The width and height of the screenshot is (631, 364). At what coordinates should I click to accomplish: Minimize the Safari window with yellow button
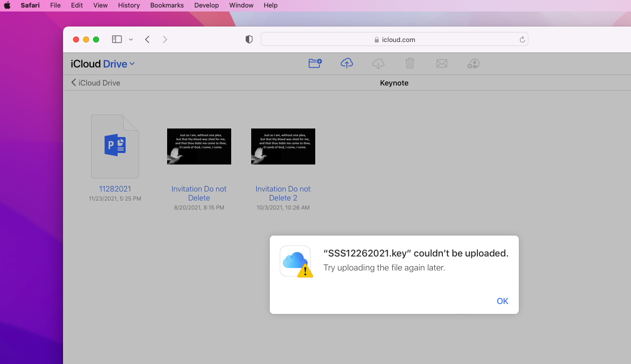point(86,39)
